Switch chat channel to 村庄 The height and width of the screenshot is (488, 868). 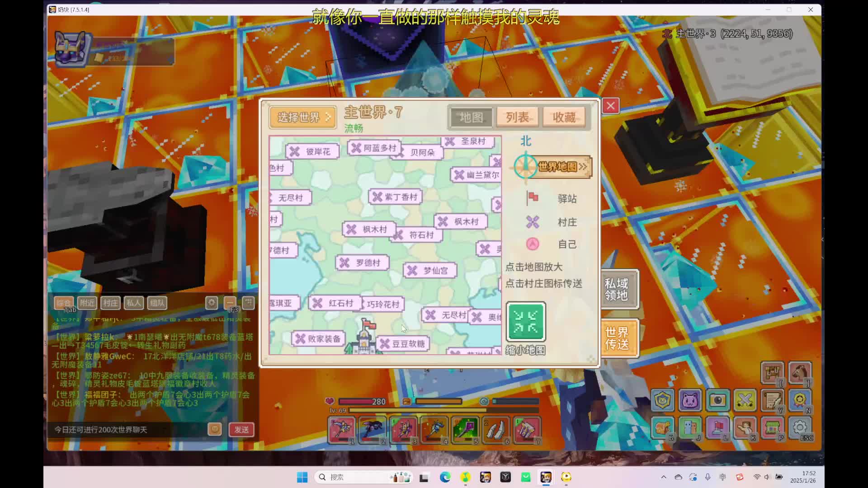110,303
